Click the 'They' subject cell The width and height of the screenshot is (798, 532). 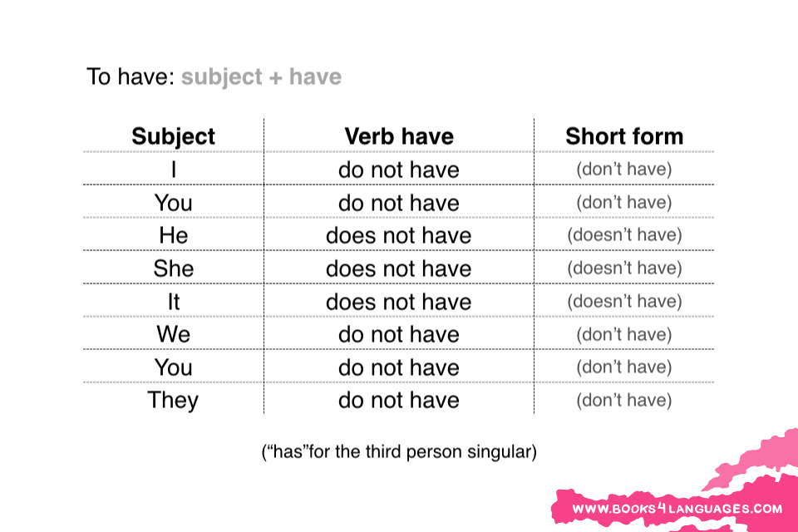pos(173,401)
